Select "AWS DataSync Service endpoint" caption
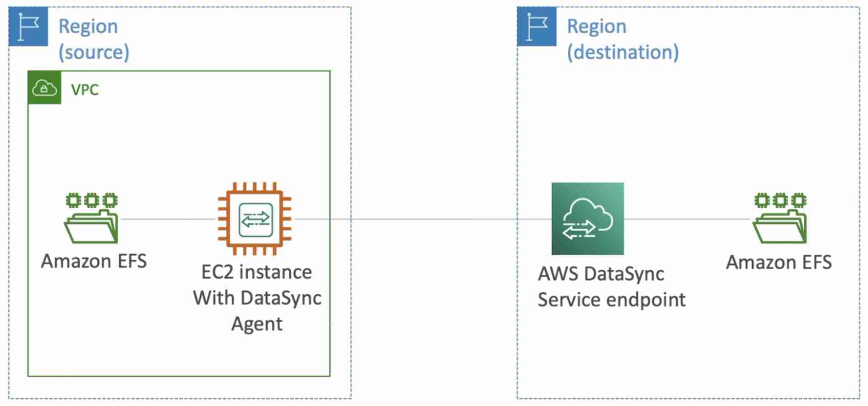 pyautogui.click(x=611, y=287)
